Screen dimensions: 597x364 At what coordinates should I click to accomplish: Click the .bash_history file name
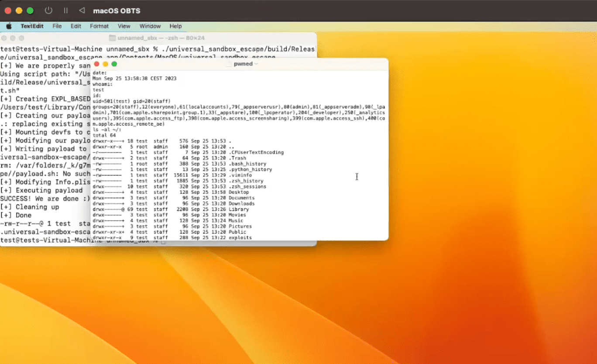point(247,164)
